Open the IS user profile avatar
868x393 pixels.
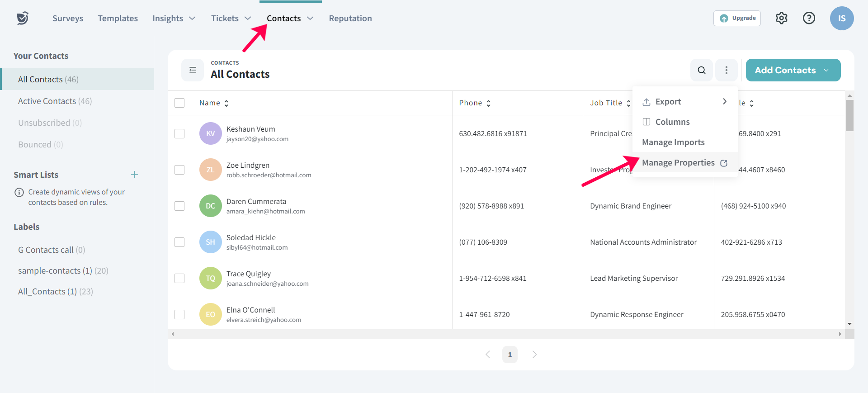[841, 18]
